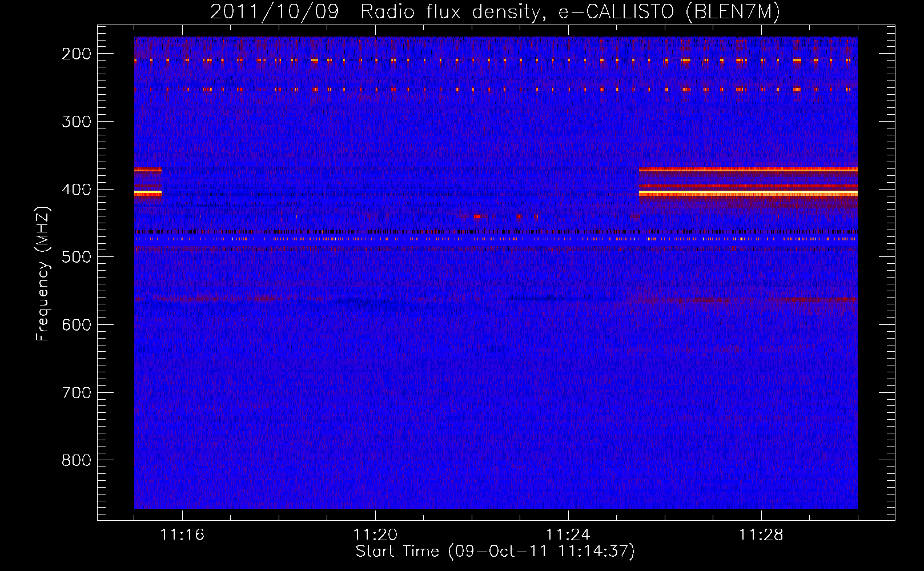Click the 11:24 time tick label
Viewport: 924px width, 571px height.
[x=568, y=534]
